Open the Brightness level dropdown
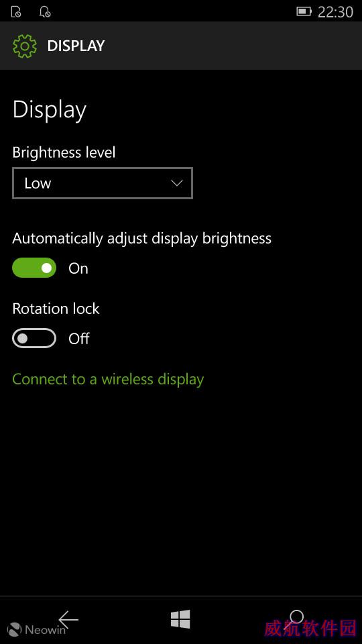This screenshot has width=362, height=644. (x=103, y=183)
